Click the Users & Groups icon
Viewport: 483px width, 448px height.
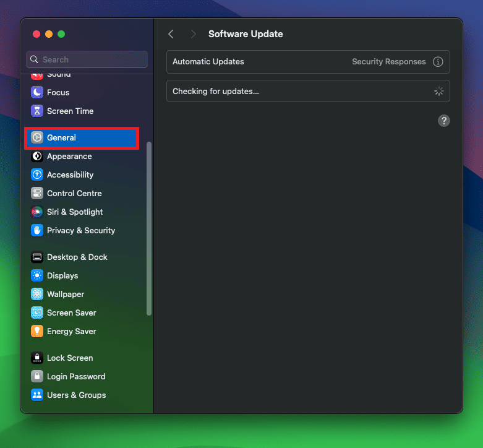click(x=37, y=395)
